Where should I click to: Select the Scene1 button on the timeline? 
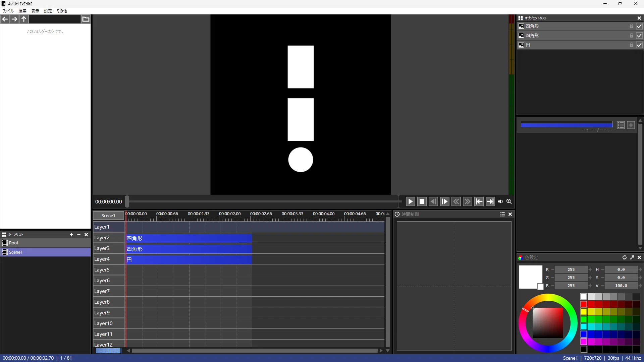click(108, 216)
